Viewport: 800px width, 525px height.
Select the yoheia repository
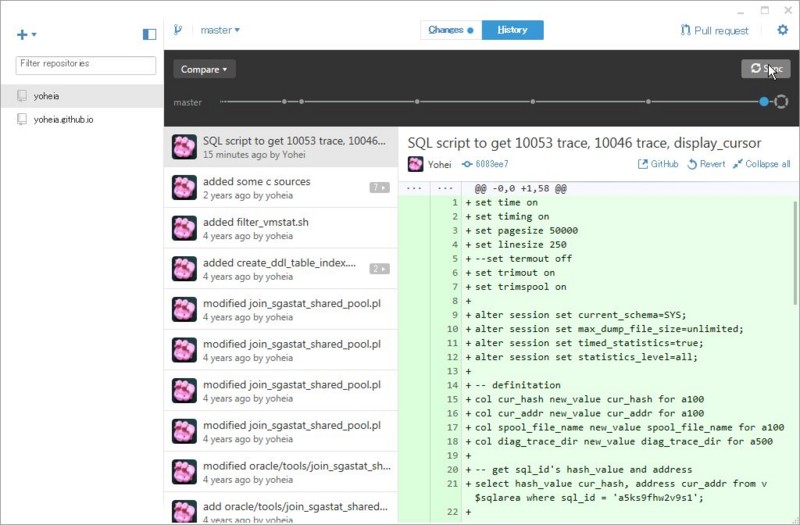(82, 96)
